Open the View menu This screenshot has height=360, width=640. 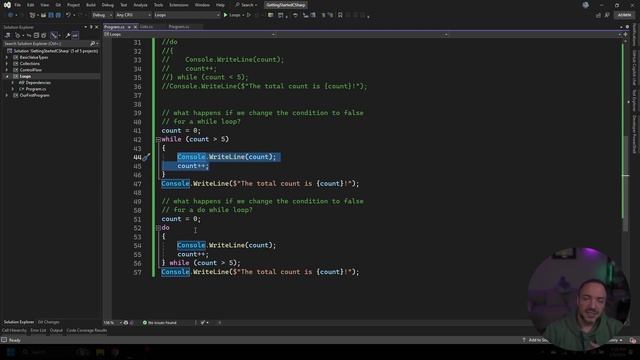[x=44, y=5]
